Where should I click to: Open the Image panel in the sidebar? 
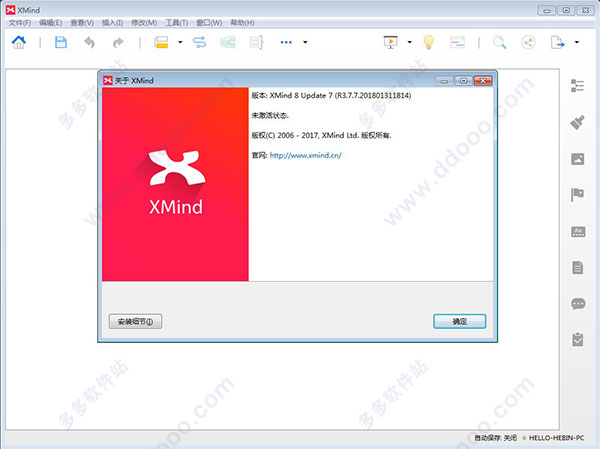click(577, 159)
